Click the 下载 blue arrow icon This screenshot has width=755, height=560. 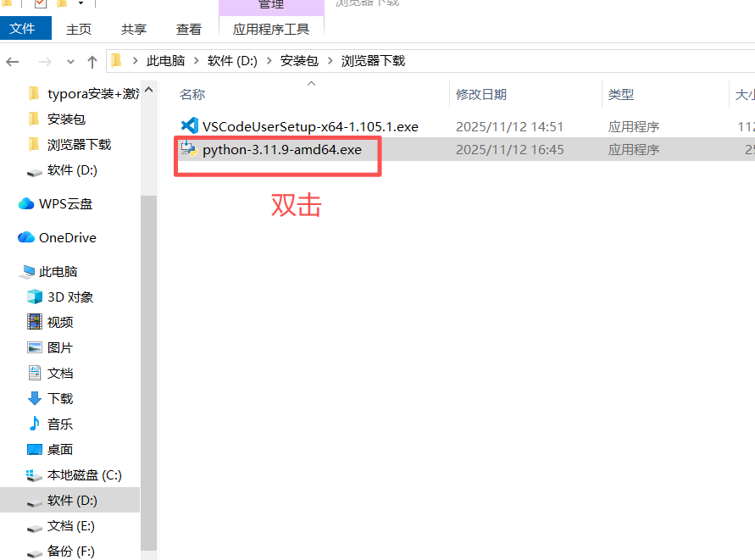[35, 398]
